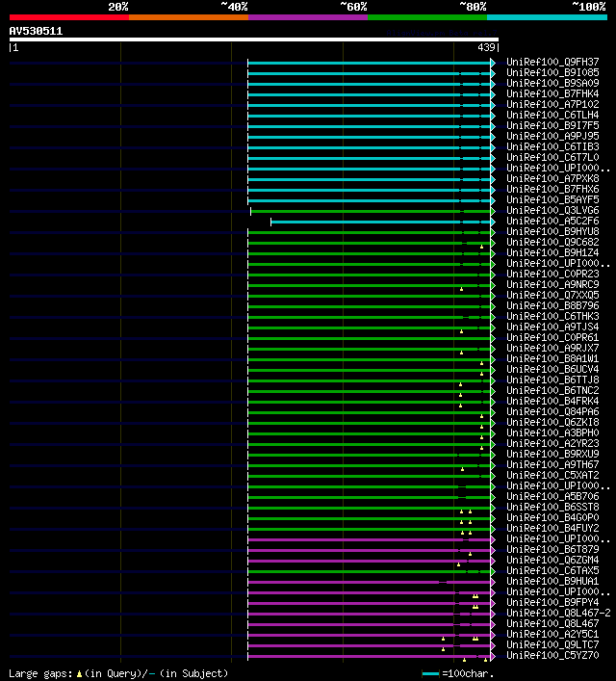Select the UniRef100_A9PJ95 label
The image size is (616, 681).
[x=552, y=136]
